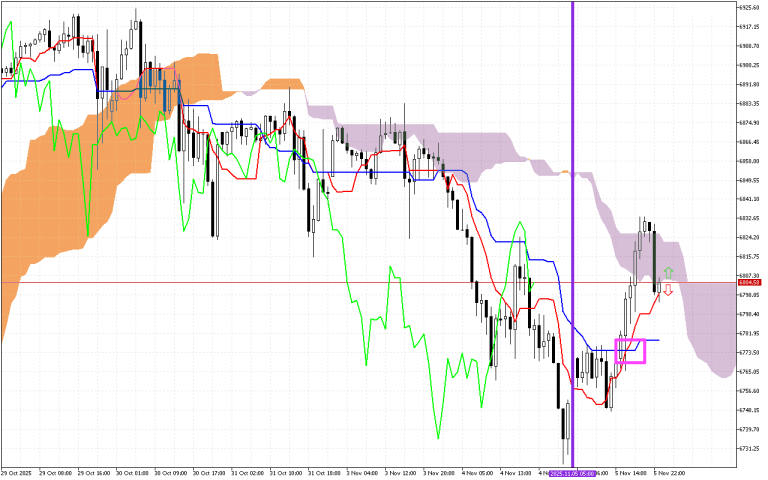Viewport: 768px width, 480px height.
Task: Click the 6765.05 price axis label
Action: point(750,371)
